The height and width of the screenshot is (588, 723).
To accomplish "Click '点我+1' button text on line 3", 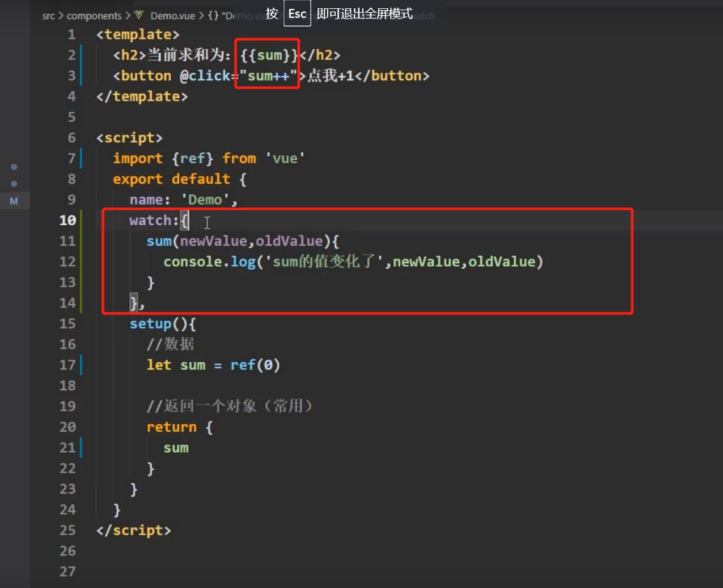I will coord(331,76).
